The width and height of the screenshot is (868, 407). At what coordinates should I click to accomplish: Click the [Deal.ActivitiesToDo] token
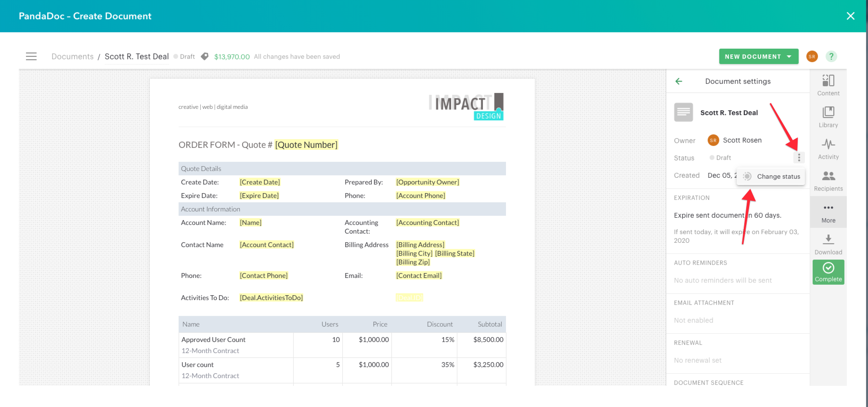click(272, 298)
